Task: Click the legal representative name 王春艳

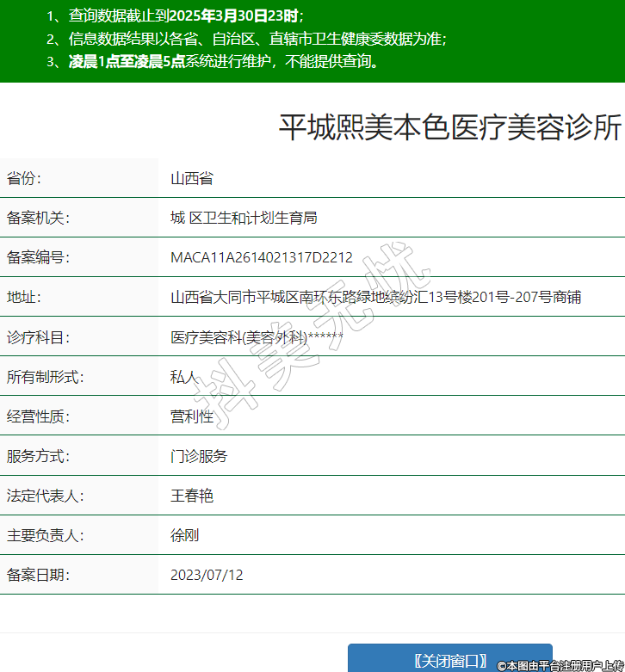Action: (192, 496)
